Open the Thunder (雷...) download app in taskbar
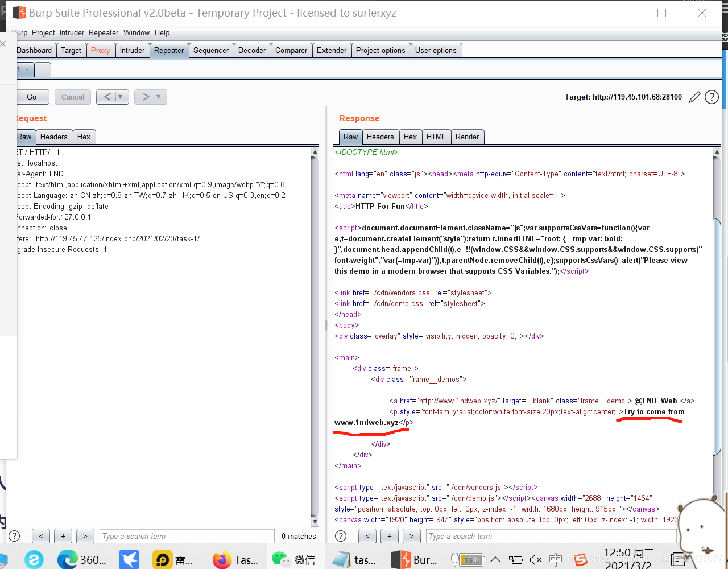The image size is (728, 569). (173, 560)
